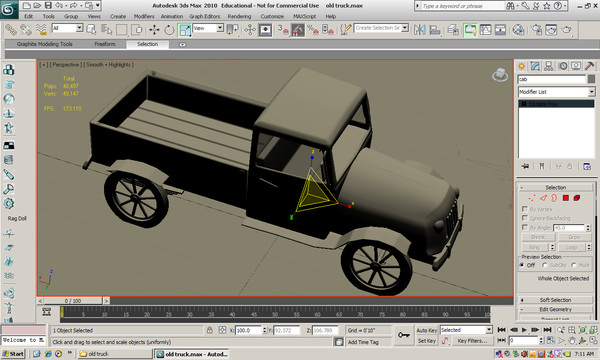Click the ribbon minimize dropdown button

tap(183, 44)
